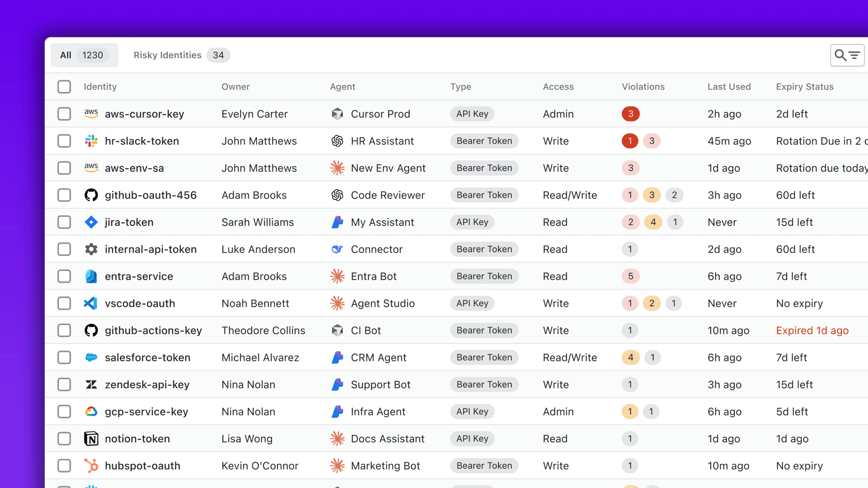
Task: Sort by the Violations column header
Action: pos(643,87)
